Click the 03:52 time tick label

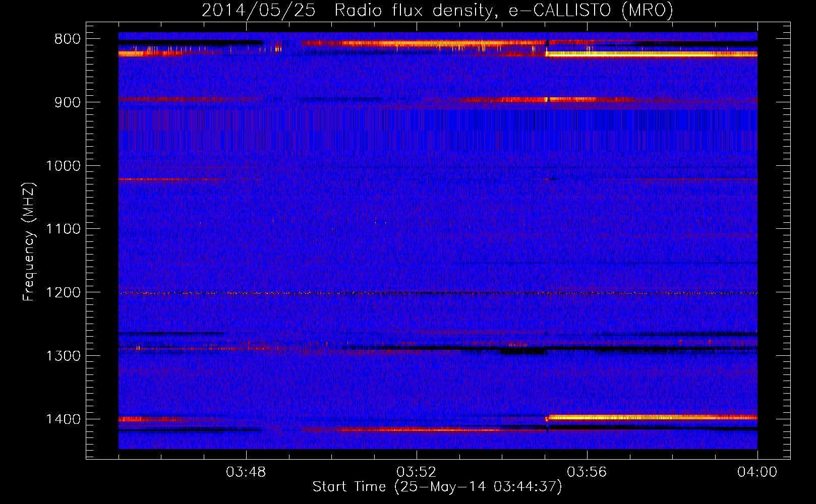tap(416, 472)
